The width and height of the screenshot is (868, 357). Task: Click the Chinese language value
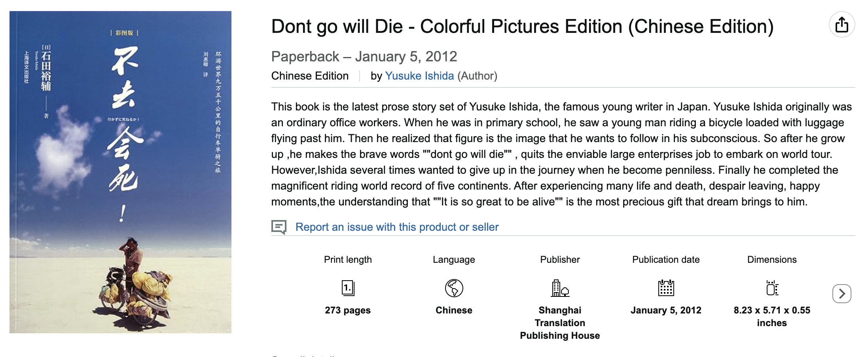click(454, 310)
